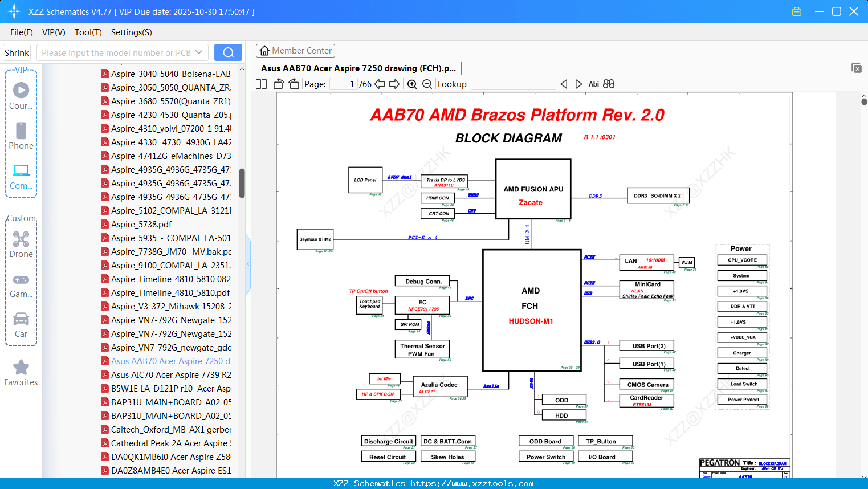Click the binoculars search icon
This screenshot has height=489, width=868.
pyautogui.click(x=609, y=84)
